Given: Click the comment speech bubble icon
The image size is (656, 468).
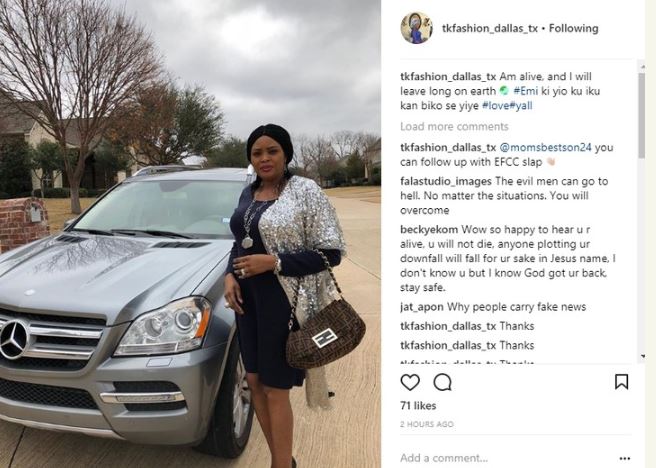Looking at the screenshot, I should [x=442, y=382].
